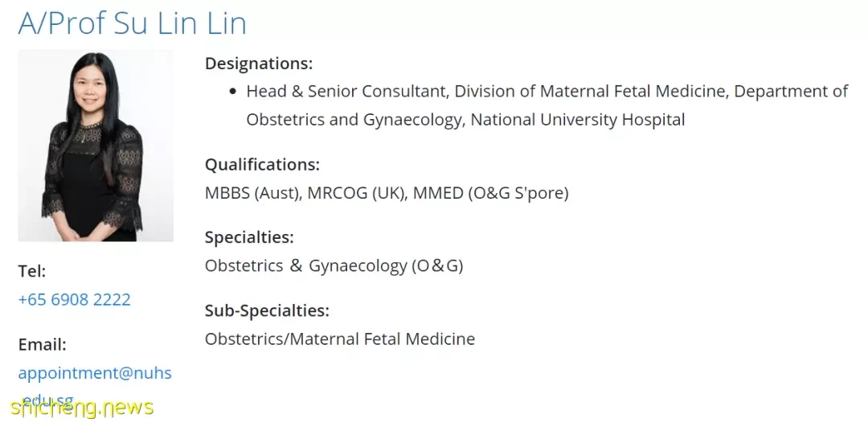The image size is (868, 423).
Task: Open the doctor's profile photo
Action: (96, 146)
